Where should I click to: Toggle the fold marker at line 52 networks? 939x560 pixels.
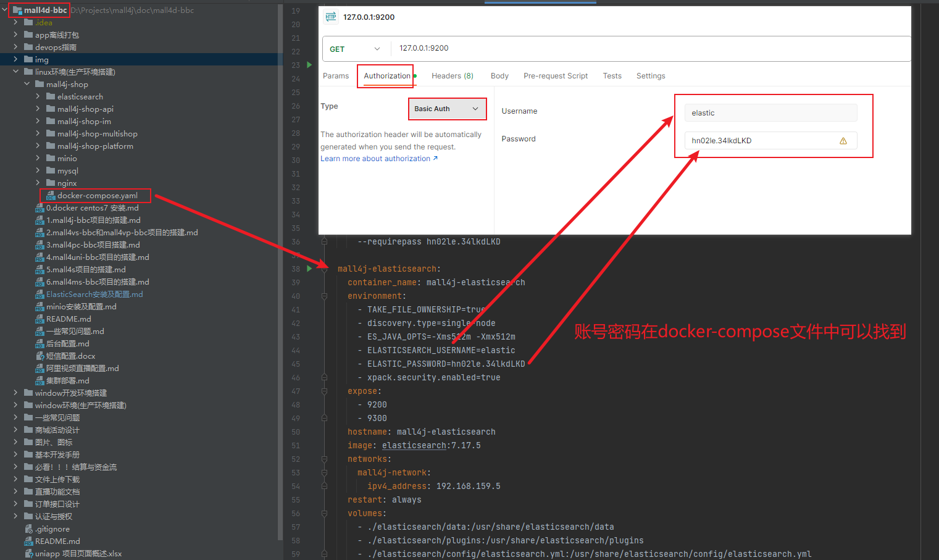click(x=324, y=459)
